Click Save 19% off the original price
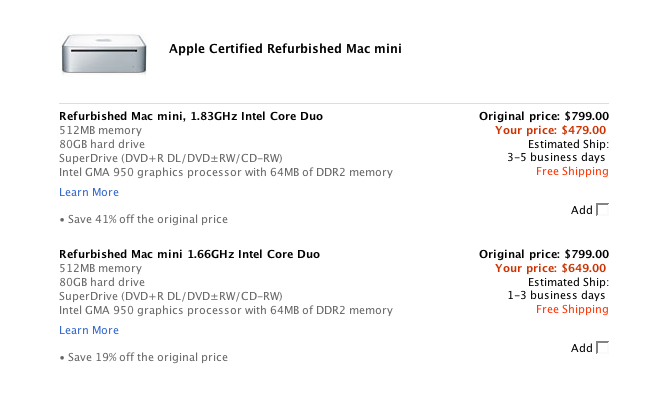This screenshot has width=664, height=405. (x=144, y=358)
